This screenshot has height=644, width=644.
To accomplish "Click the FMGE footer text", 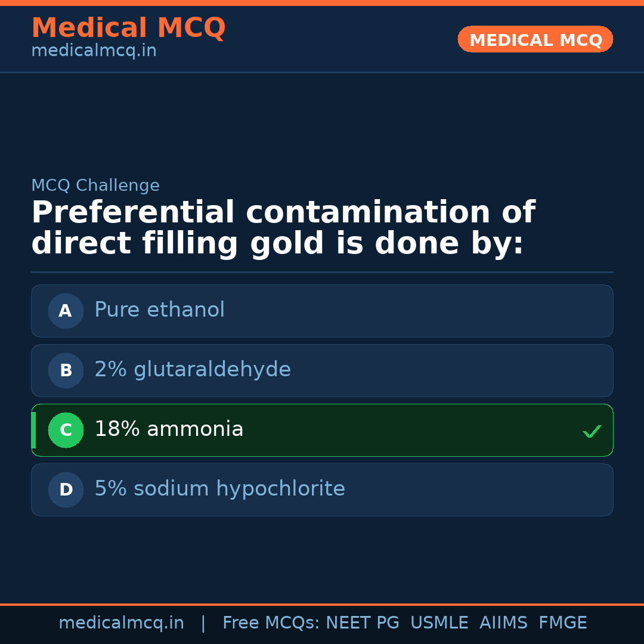I will 562,623.
